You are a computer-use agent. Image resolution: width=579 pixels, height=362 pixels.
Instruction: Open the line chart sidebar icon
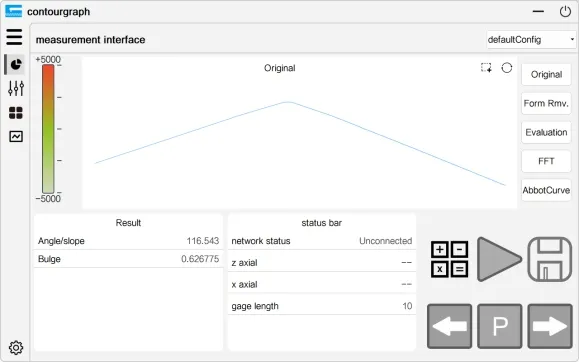click(16, 137)
